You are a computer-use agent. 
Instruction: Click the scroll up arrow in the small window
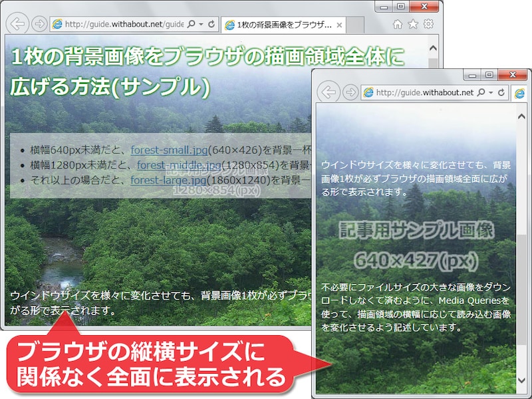pos(522,117)
